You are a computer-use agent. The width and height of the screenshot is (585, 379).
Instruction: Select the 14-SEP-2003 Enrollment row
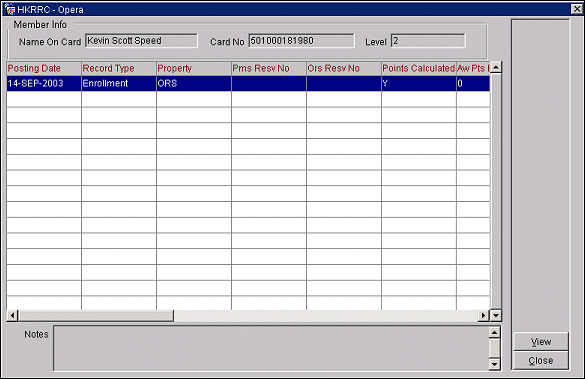pos(248,83)
